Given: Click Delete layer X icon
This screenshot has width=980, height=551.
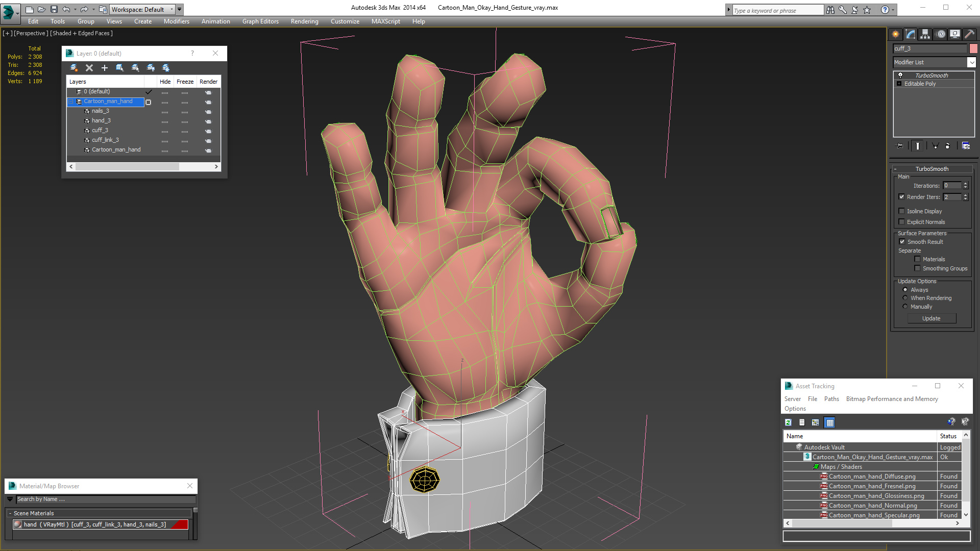Looking at the screenshot, I should 89,68.
